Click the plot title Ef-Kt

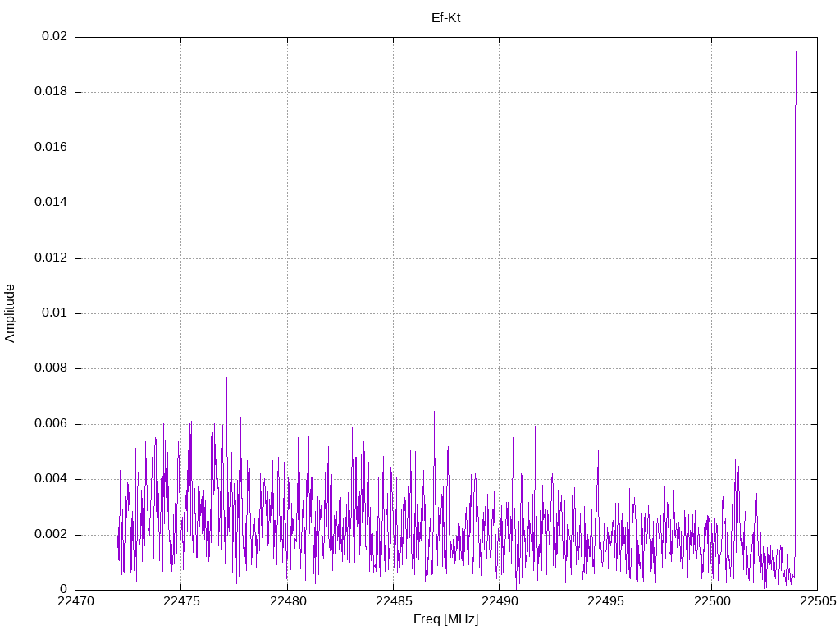tap(445, 17)
